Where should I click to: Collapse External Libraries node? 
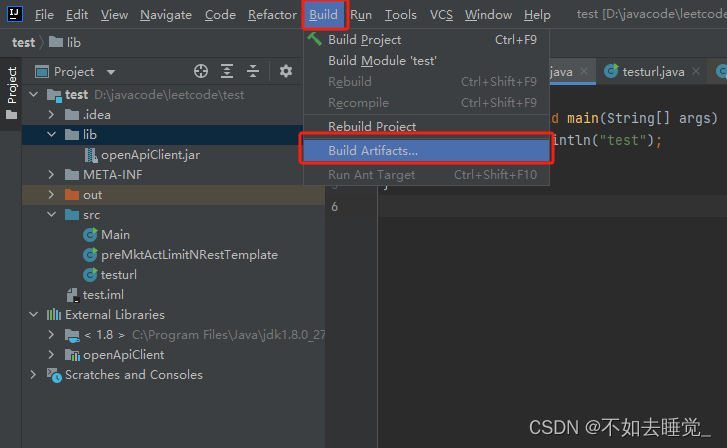(33, 314)
